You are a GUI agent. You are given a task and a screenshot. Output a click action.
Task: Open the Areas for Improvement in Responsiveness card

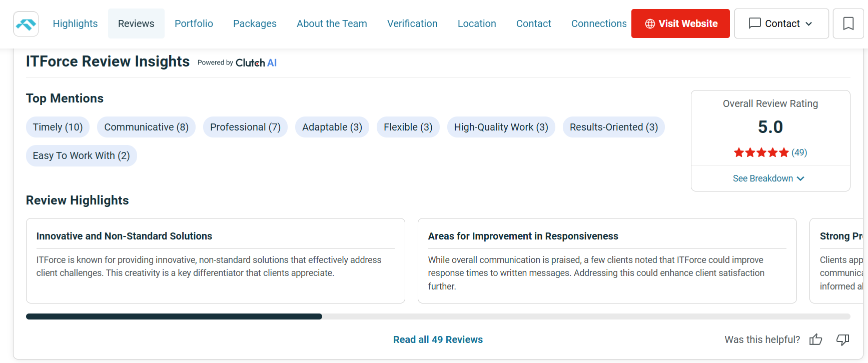pos(607,260)
